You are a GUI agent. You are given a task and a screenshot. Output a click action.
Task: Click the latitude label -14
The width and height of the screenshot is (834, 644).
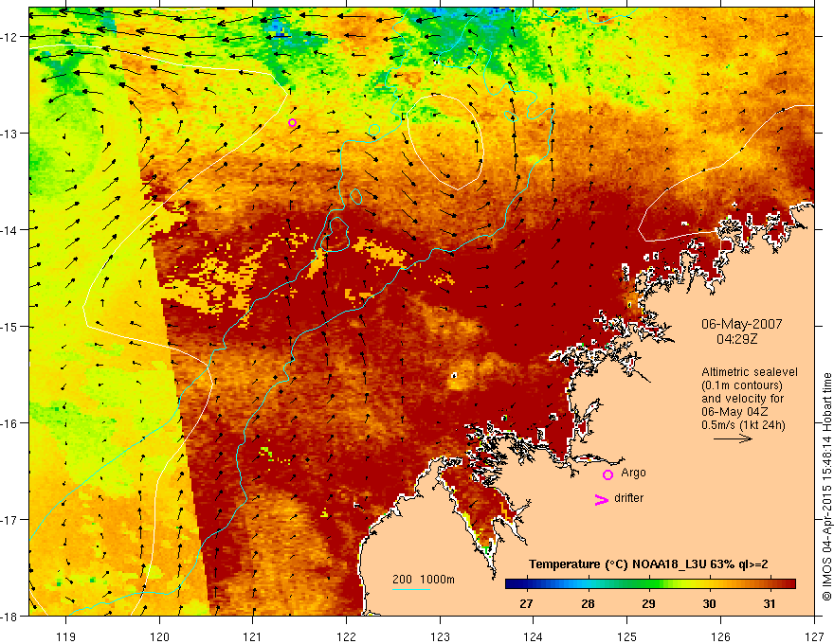point(11,230)
